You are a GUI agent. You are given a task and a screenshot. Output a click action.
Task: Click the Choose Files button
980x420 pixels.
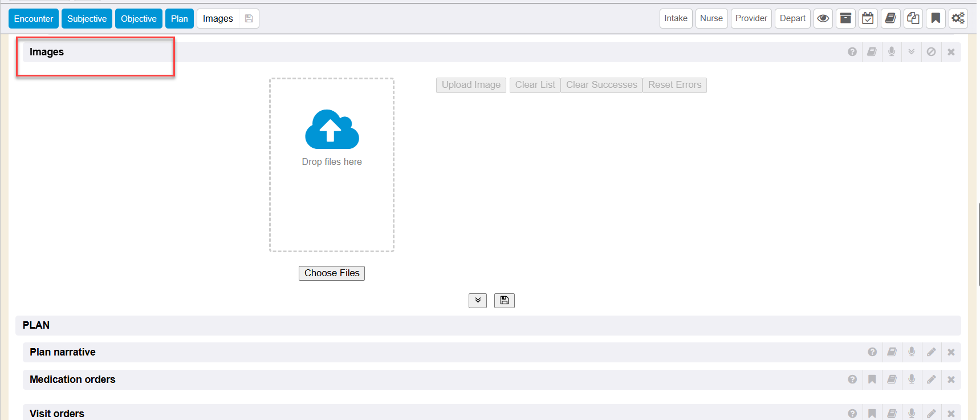pyautogui.click(x=332, y=273)
